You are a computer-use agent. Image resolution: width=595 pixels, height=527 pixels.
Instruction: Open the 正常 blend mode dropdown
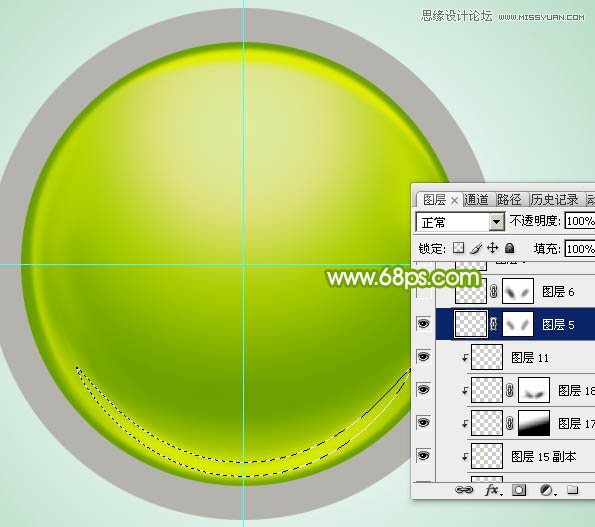[x=460, y=222]
